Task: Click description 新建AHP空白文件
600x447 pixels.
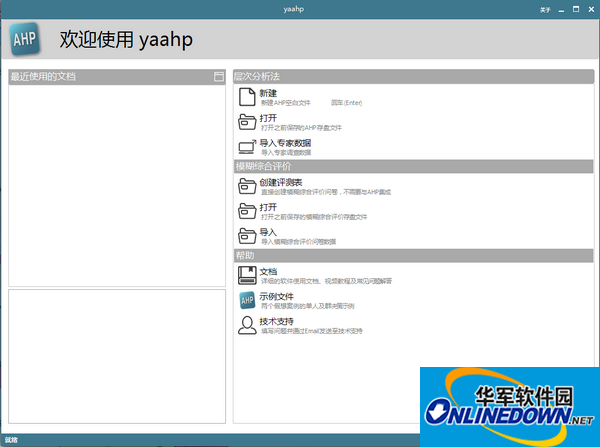Action: [285, 103]
